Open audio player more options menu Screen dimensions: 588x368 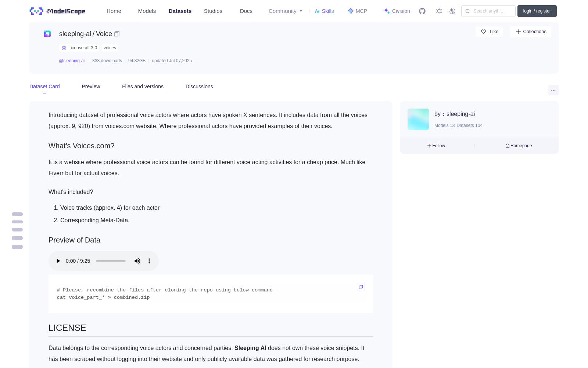click(149, 261)
